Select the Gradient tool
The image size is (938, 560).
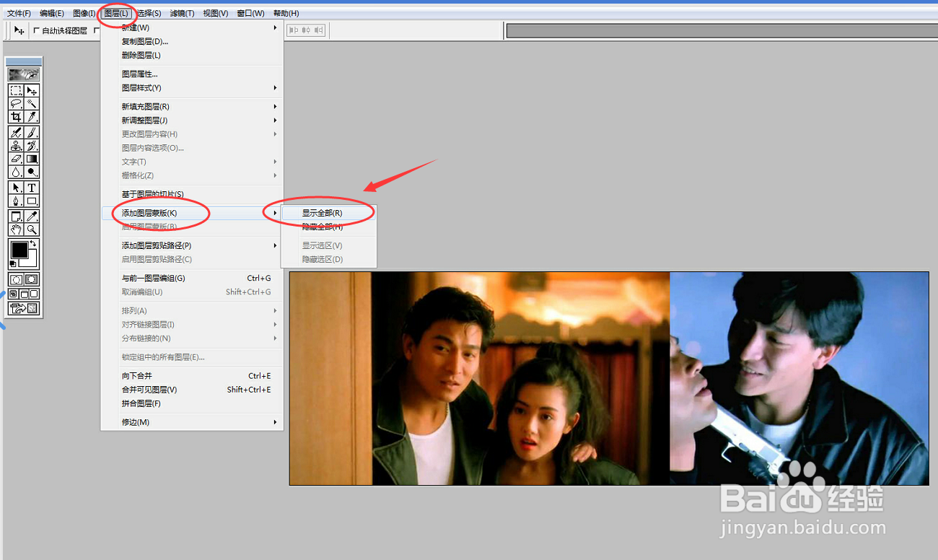click(32, 159)
